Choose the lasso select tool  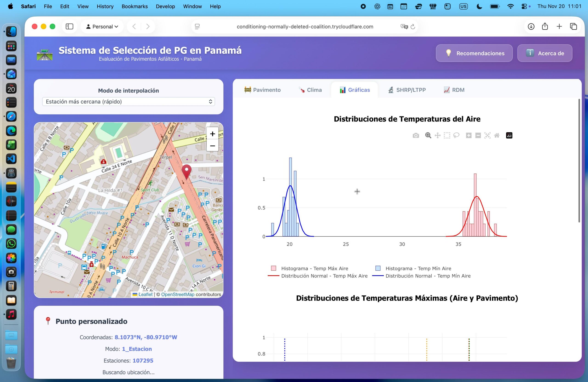[x=456, y=135]
